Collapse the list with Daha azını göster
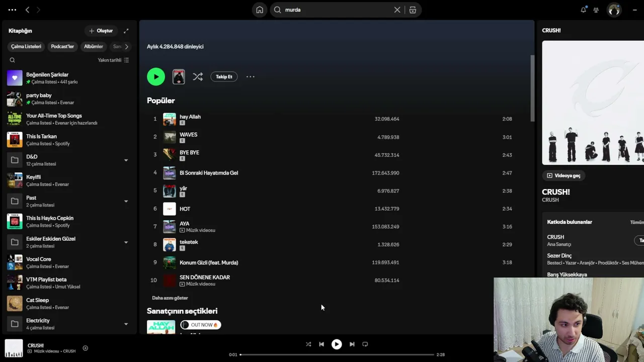The width and height of the screenshot is (644, 362). click(x=170, y=298)
